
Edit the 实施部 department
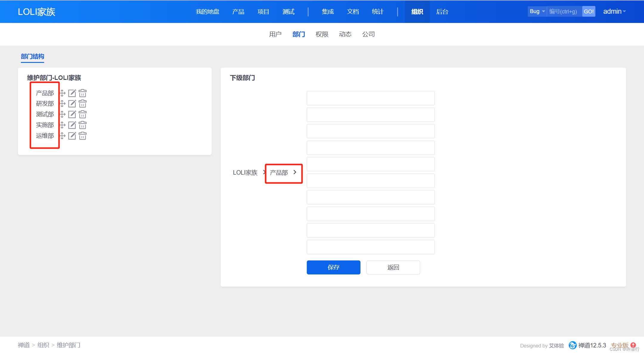[x=72, y=125]
